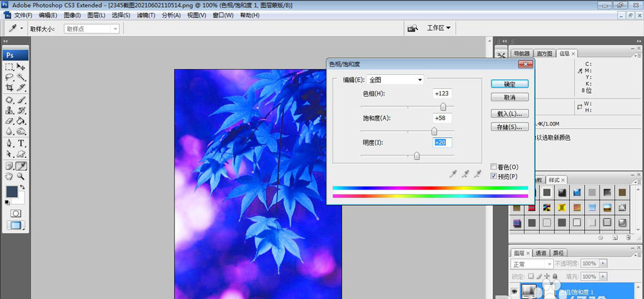Click the Add to Sample eyedropper

465,175
